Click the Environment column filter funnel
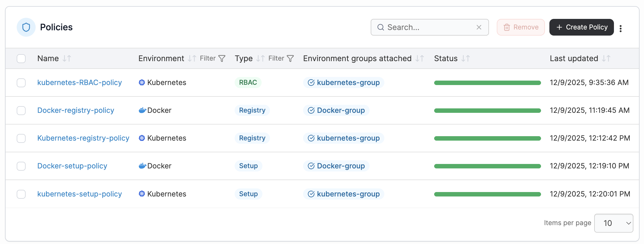Screen dimensions: 644x244 pyautogui.click(x=222, y=58)
